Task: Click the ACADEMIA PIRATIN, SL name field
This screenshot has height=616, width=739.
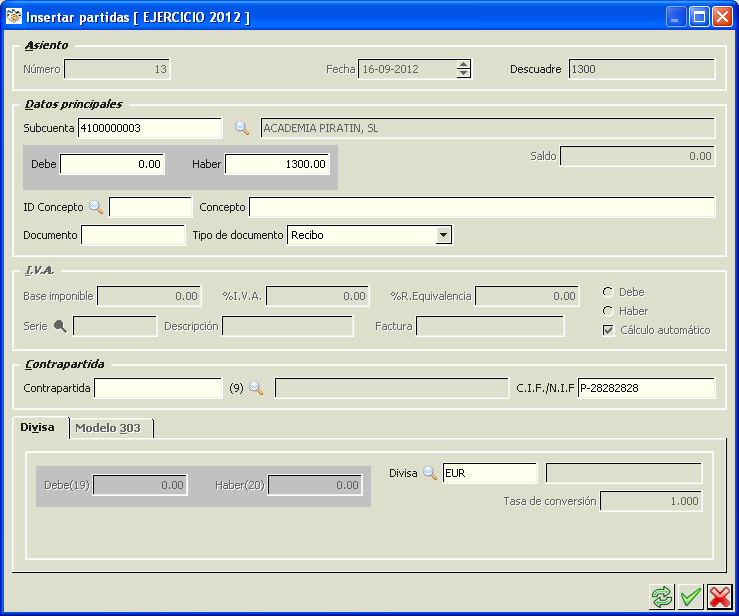Action: point(488,128)
